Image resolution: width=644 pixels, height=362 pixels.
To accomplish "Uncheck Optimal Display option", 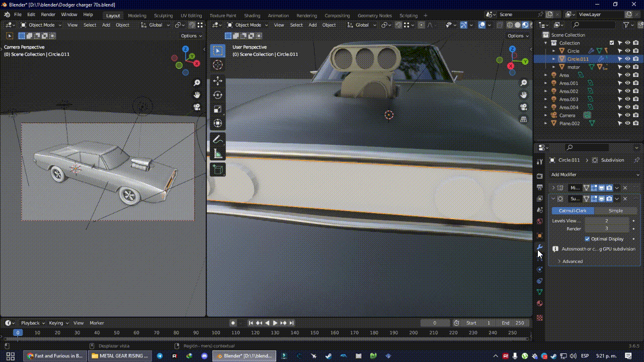I will (x=587, y=239).
